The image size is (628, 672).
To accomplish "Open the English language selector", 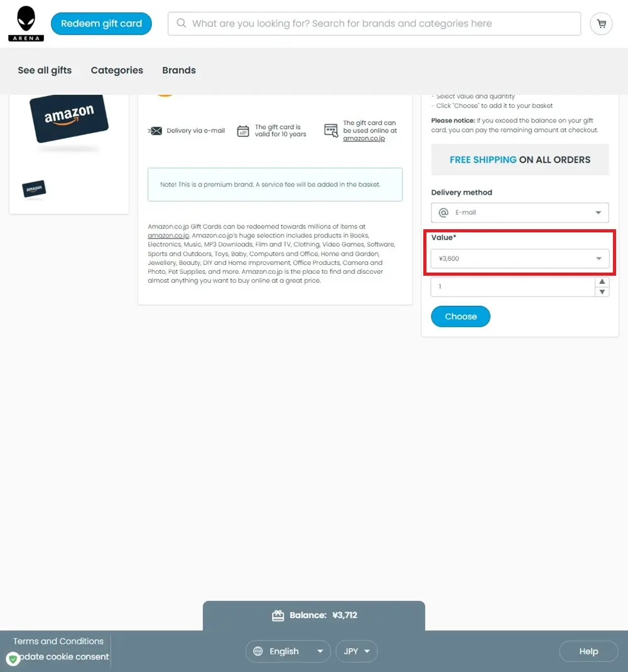I will 288,651.
